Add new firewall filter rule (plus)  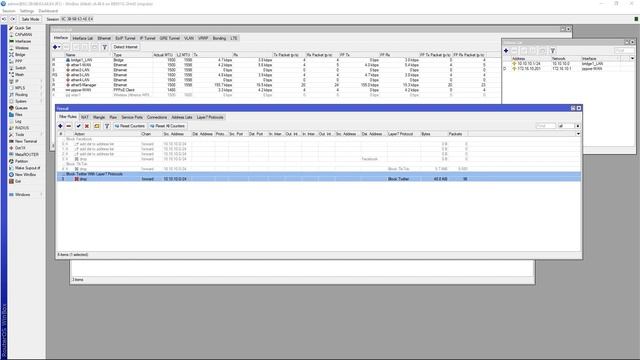(x=60, y=126)
